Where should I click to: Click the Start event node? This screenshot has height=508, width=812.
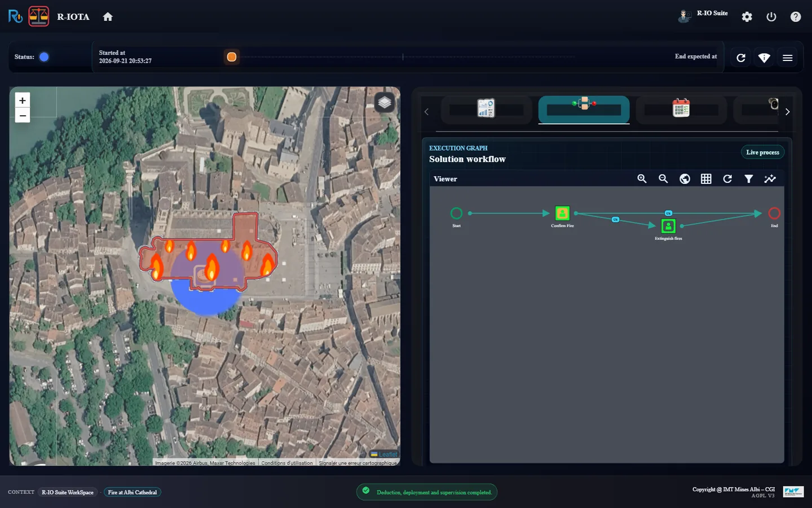coord(456,213)
